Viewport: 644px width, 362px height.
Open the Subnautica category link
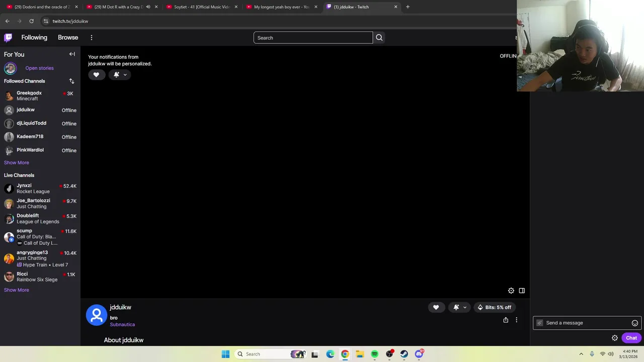122,325
